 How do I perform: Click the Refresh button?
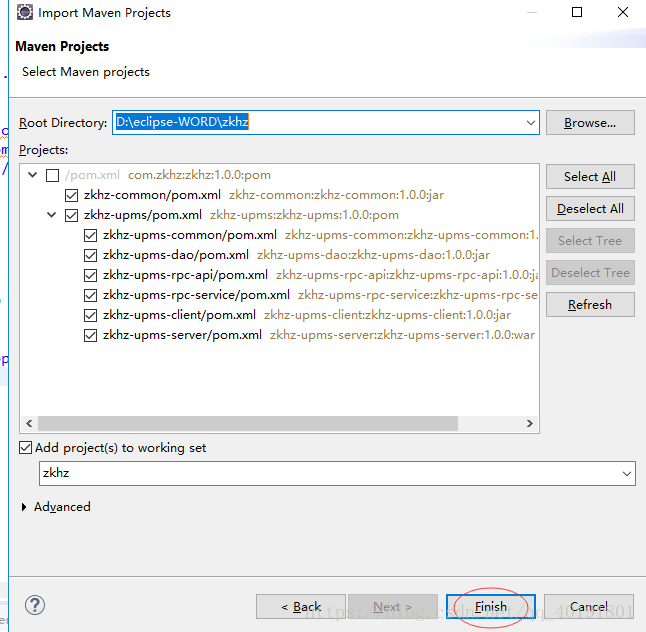[x=590, y=305]
